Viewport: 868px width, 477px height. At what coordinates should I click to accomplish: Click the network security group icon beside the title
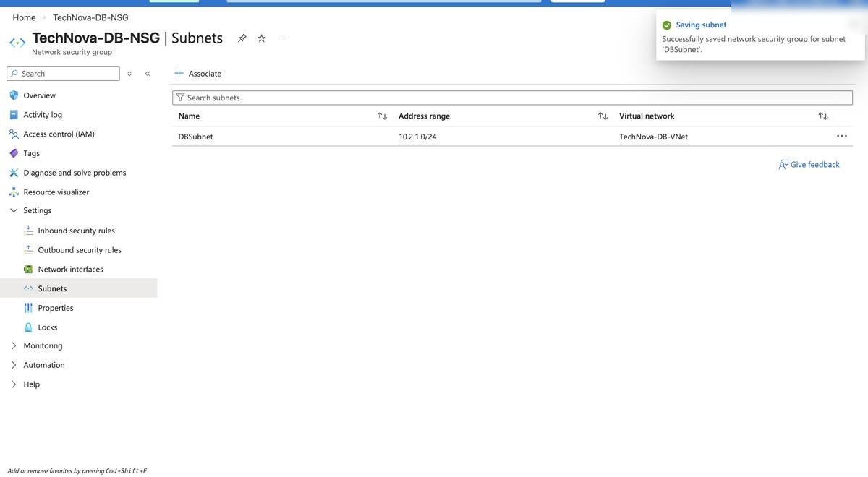(x=17, y=43)
